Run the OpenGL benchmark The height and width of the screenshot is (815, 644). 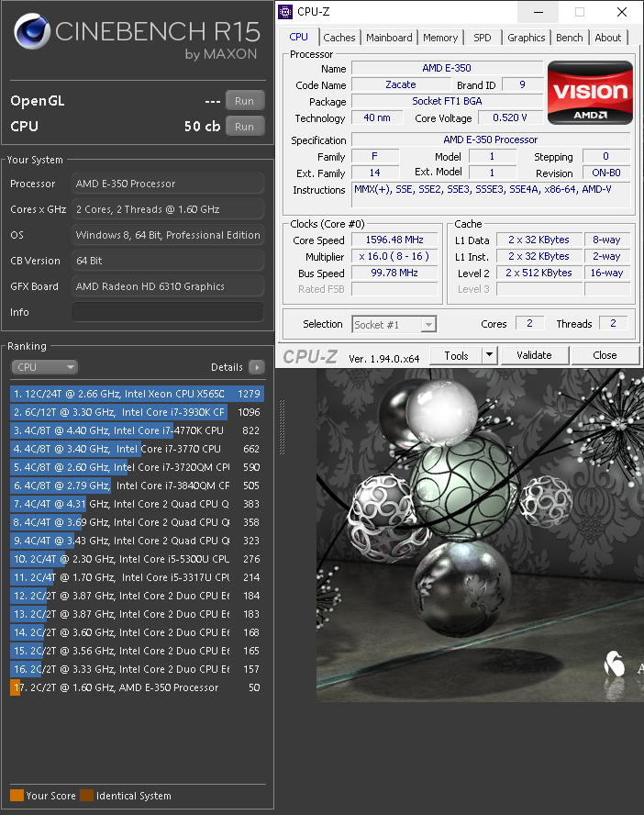245,101
